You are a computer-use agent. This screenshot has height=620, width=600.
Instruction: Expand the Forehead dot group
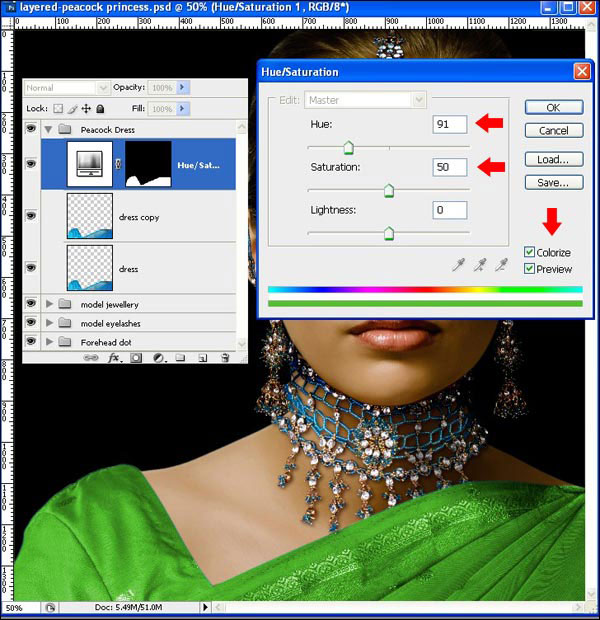48,341
